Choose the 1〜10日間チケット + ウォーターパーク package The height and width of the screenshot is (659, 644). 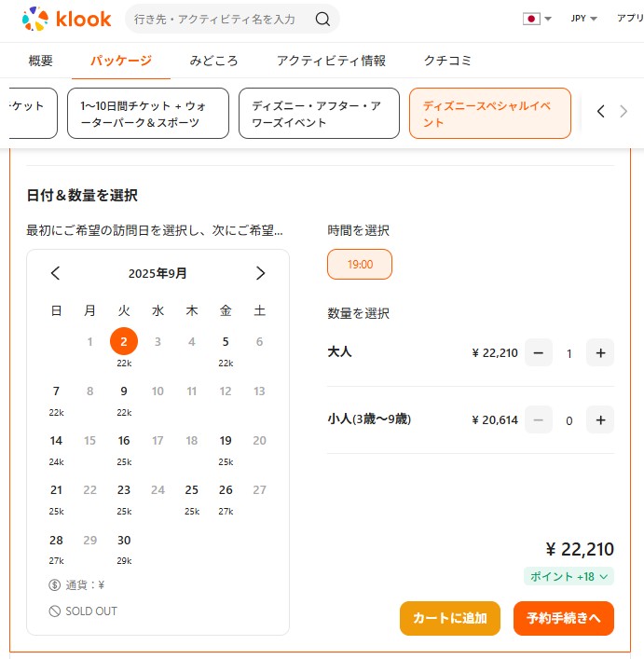pyautogui.click(x=148, y=114)
